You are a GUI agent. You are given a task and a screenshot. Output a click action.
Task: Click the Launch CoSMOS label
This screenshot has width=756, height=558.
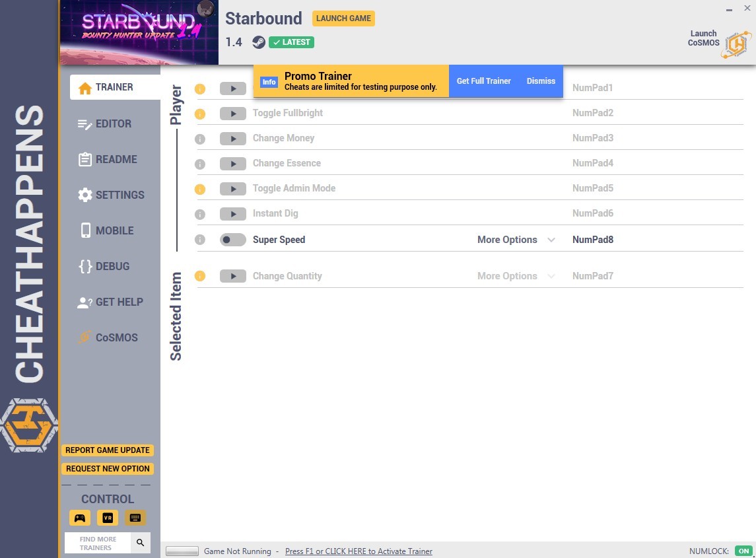pyautogui.click(x=703, y=38)
